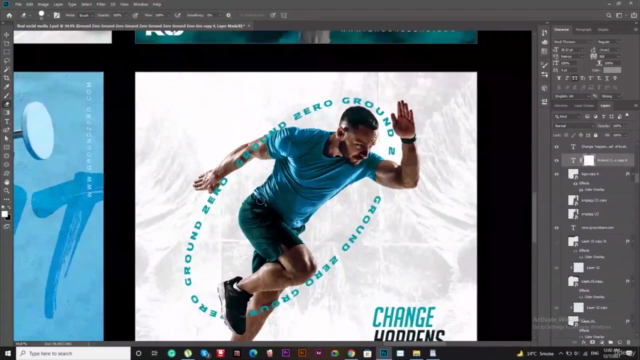The image size is (640, 360).
Task: Open Chrome from the taskbar
Action: pos(351,353)
